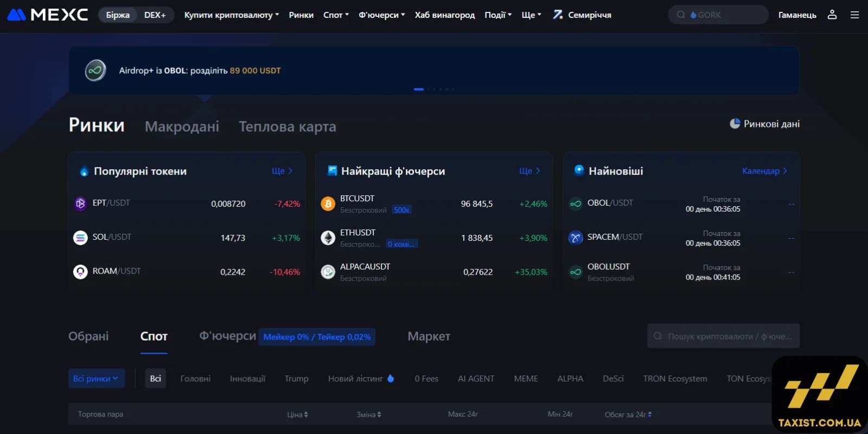Click the OBOL/USDT coin icon
Viewport: 868px width, 434px height.
coord(576,203)
